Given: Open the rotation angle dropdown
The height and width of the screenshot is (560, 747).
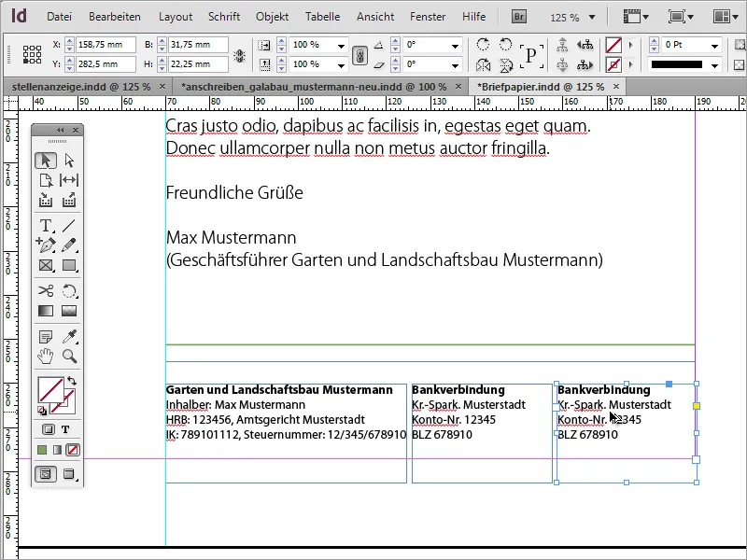Looking at the screenshot, I should coord(455,46).
